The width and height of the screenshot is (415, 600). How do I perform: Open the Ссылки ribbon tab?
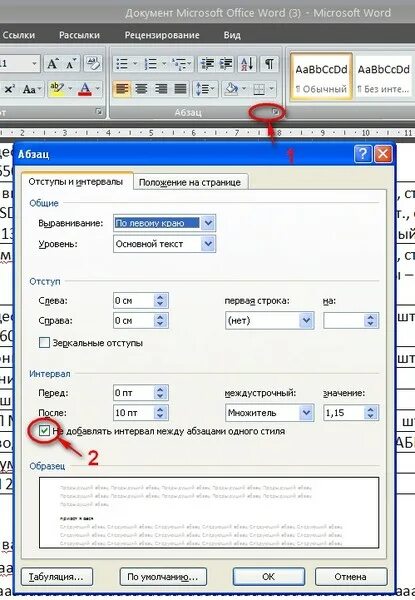click(x=18, y=35)
